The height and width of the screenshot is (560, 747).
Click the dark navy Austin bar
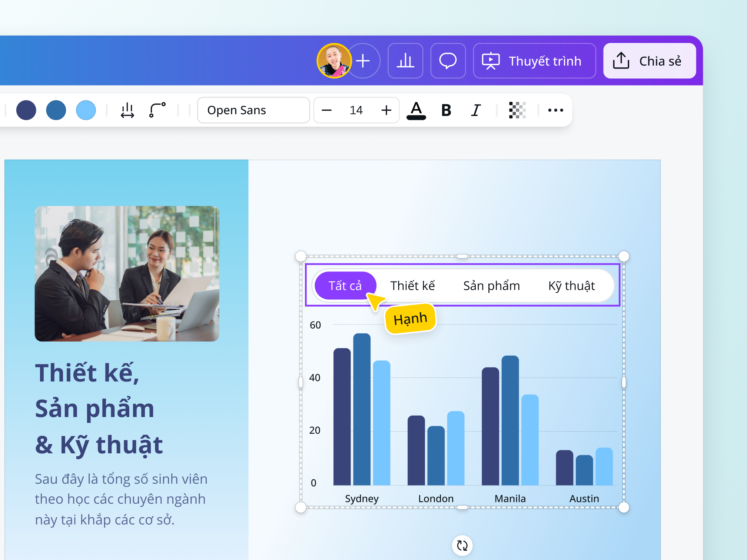(x=564, y=468)
